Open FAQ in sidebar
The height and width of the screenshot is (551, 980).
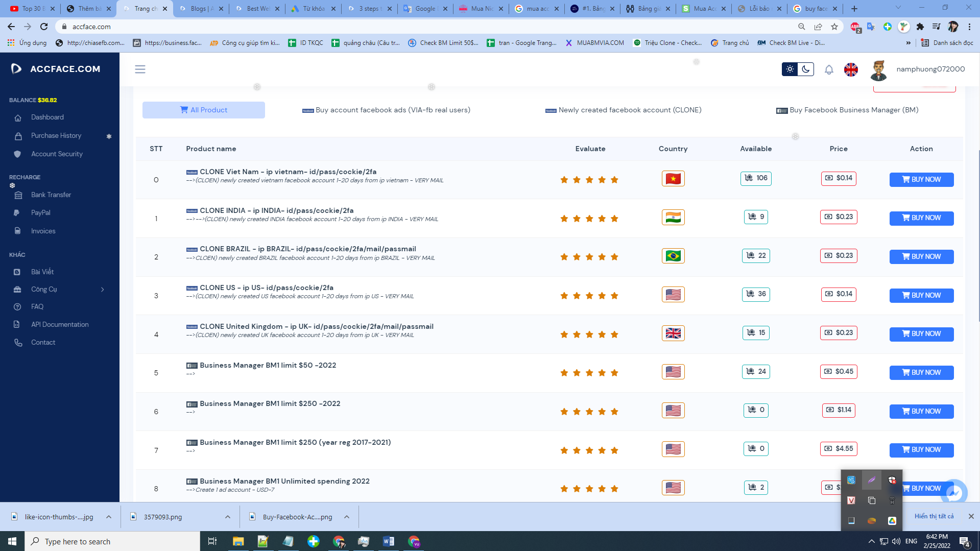click(x=37, y=306)
